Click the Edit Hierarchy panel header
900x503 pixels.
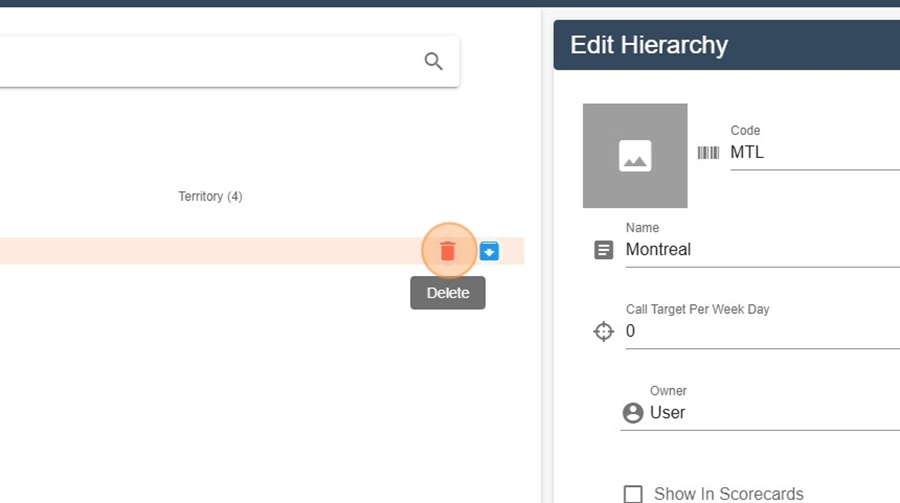tap(727, 45)
